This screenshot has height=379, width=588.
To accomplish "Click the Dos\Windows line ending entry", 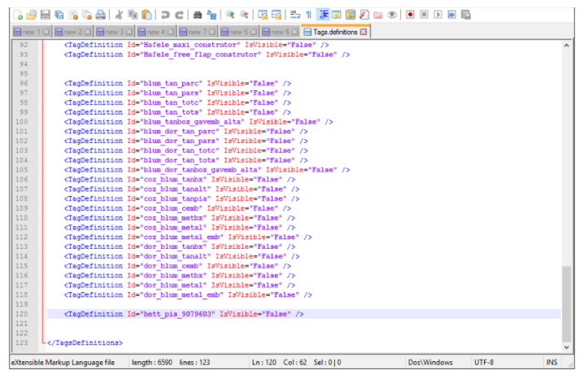I will [x=430, y=363].
